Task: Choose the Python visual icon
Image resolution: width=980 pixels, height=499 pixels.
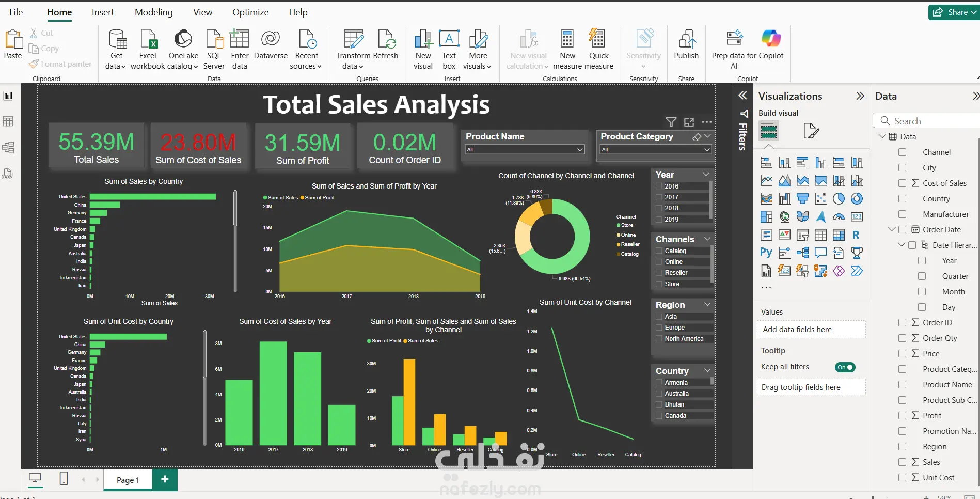Action: click(766, 253)
